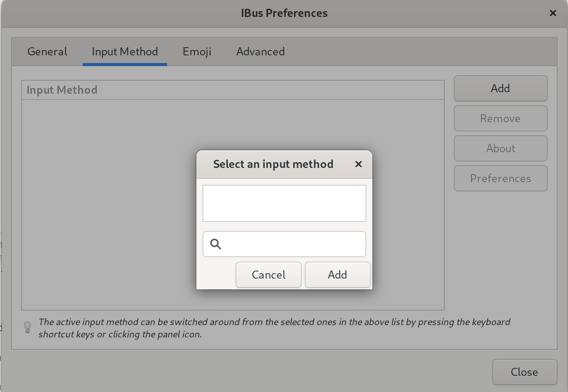Click the empty input method selection list
The width and height of the screenshot is (568, 392).
tap(284, 203)
